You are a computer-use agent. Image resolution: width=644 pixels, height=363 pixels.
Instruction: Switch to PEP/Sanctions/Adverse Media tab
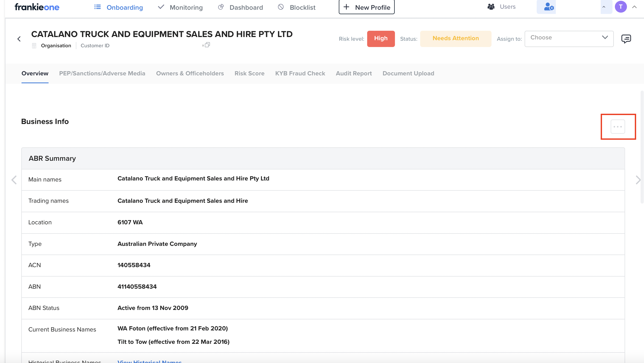coord(102,74)
